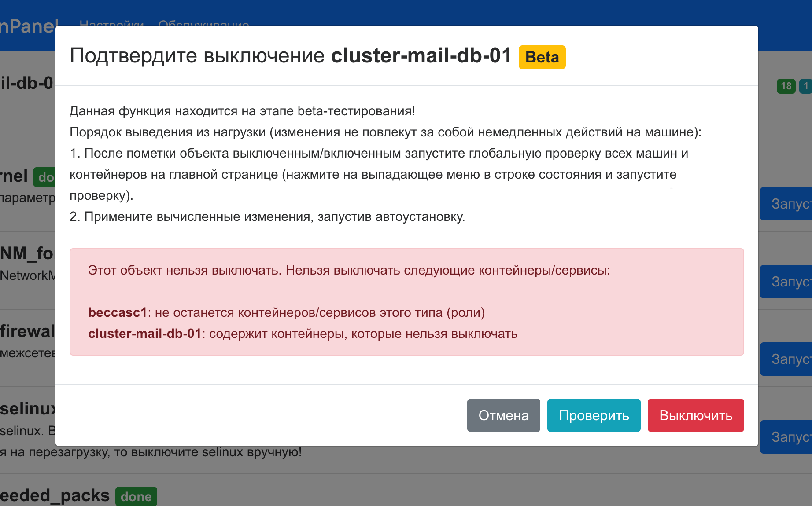The image size is (812, 506).
Task: Click the selinux heading behind the dialog
Action: 27,409
